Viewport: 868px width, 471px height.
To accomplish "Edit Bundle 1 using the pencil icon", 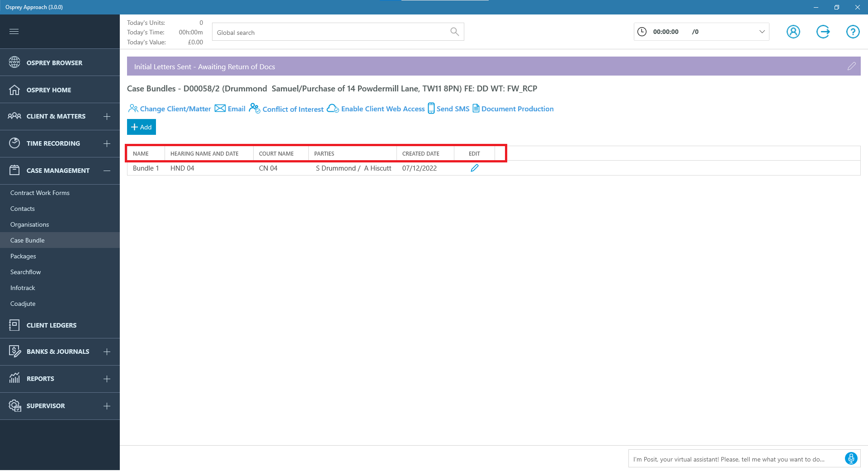I will (x=475, y=168).
